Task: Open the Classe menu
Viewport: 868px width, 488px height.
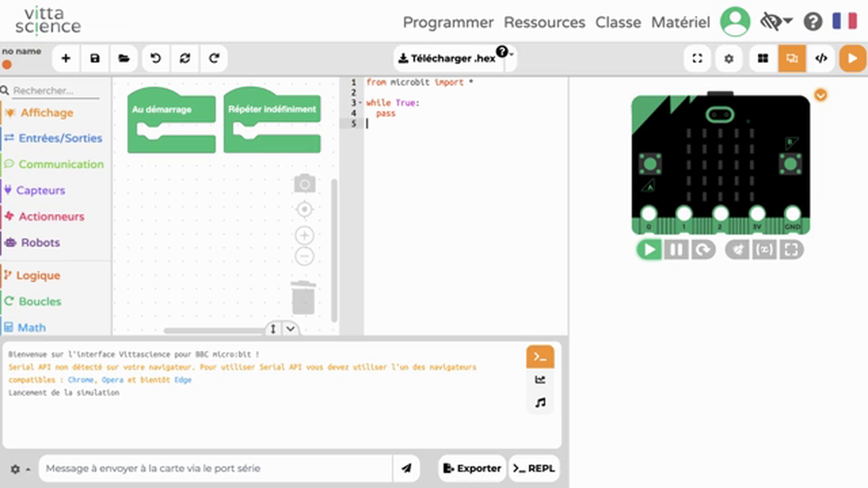Action: [x=618, y=22]
